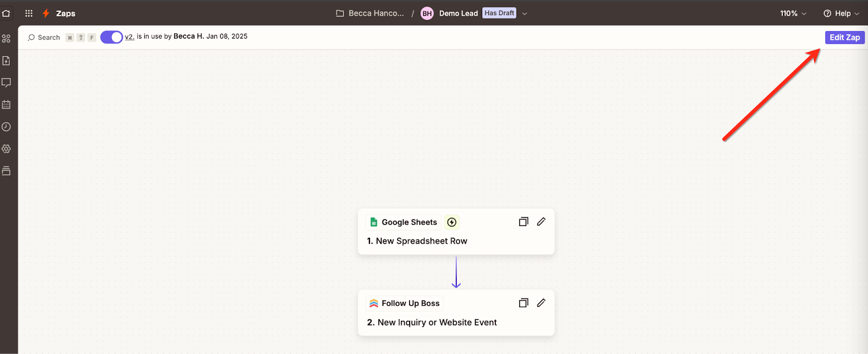Screen dimensions: 868x354
Task: Duplicate the New Inquiry or Website Event step
Action: 524,303
